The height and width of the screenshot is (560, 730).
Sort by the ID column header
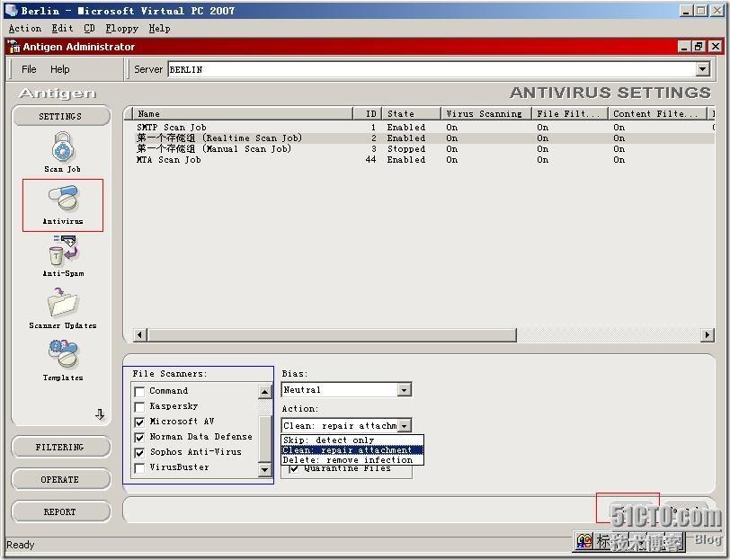368,113
